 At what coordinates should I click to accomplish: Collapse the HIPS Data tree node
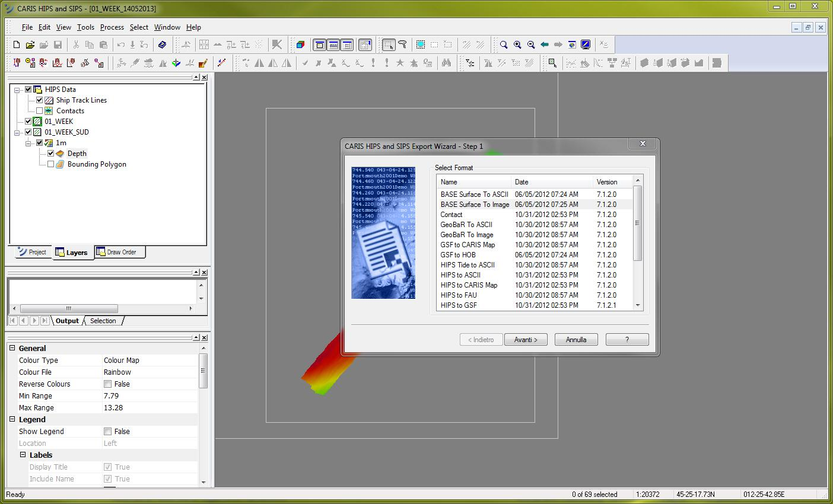[17, 90]
